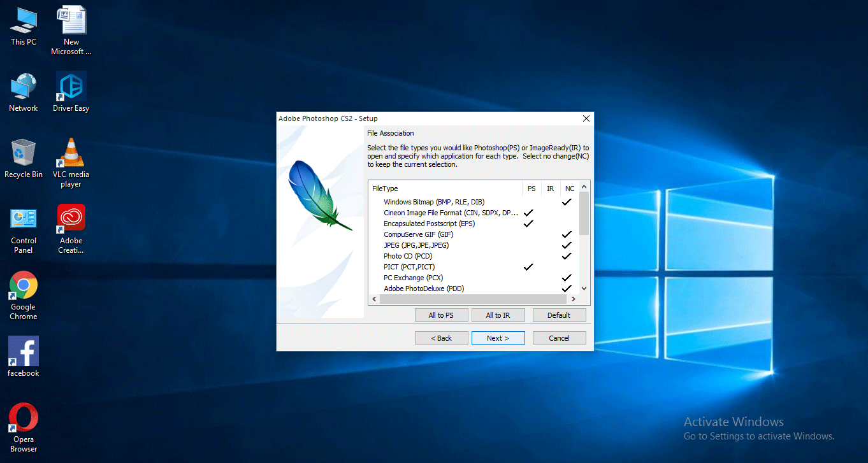Proceed with the Next > button

click(x=498, y=338)
